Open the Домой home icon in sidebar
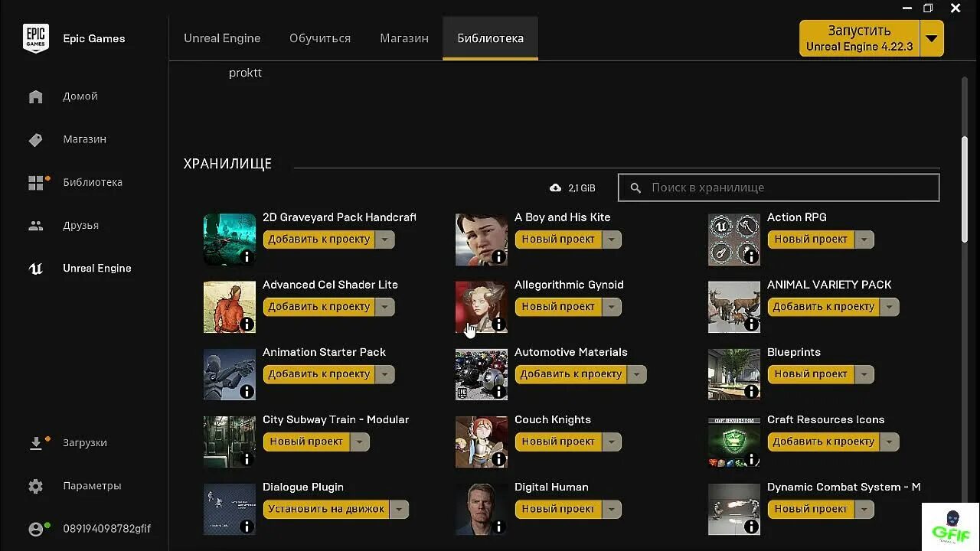Viewport: 980px width, 551px height. click(x=35, y=96)
